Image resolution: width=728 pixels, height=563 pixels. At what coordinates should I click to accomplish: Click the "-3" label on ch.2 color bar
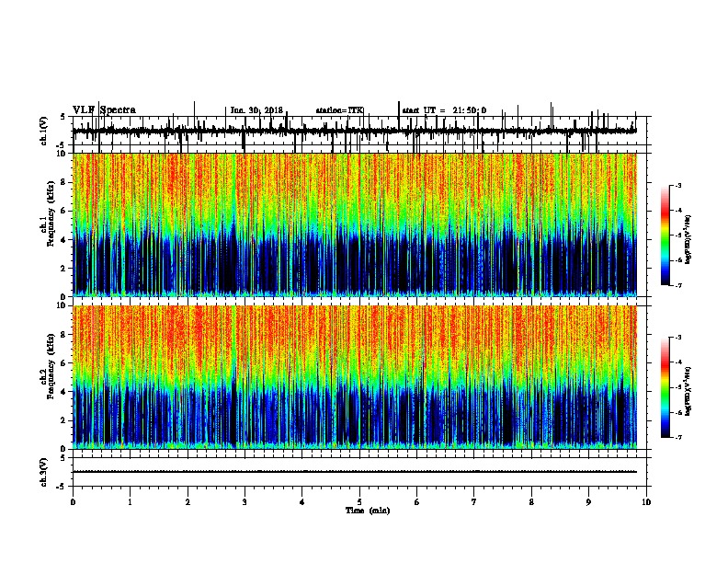(x=678, y=338)
